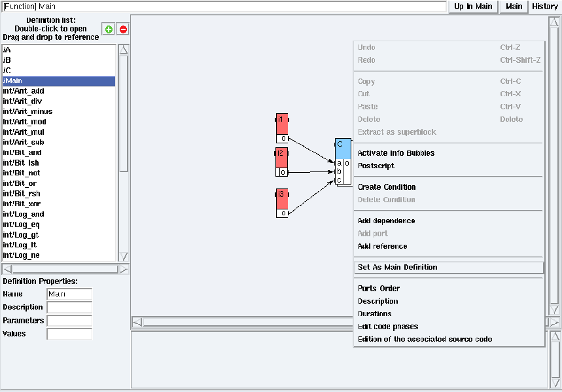Choose Add reference menu entry

coord(448,246)
